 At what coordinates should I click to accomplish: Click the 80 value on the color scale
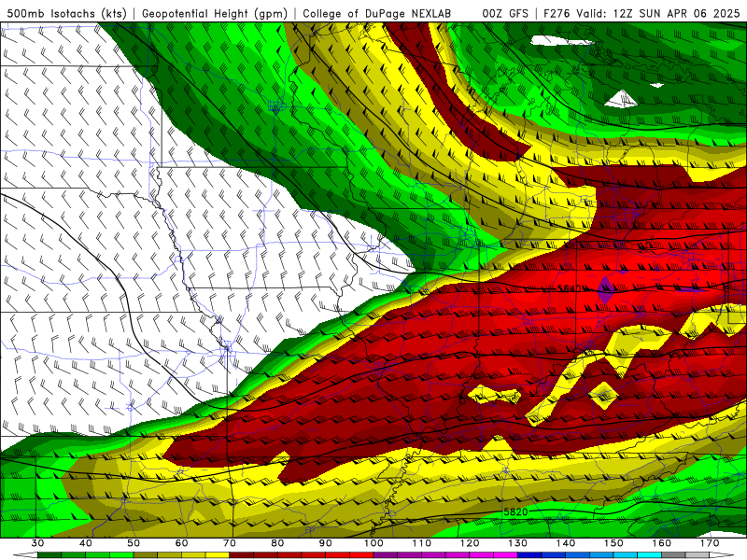[277, 543]
